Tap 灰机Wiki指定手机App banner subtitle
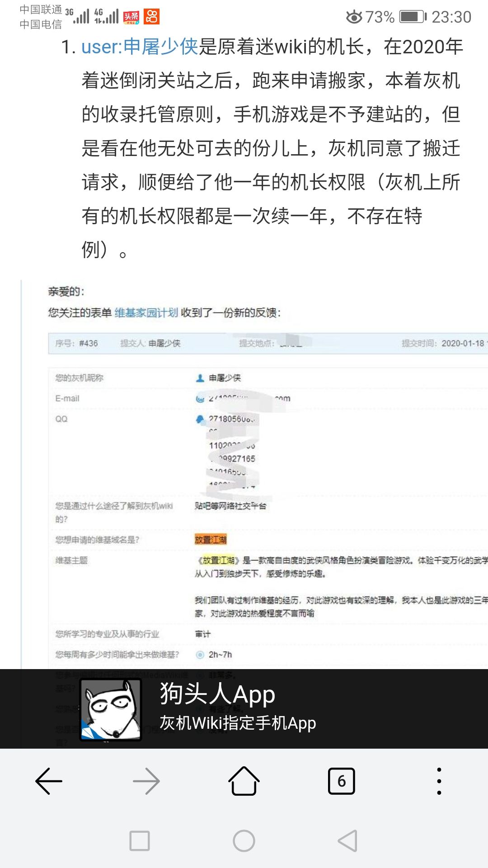 (238, 723)
